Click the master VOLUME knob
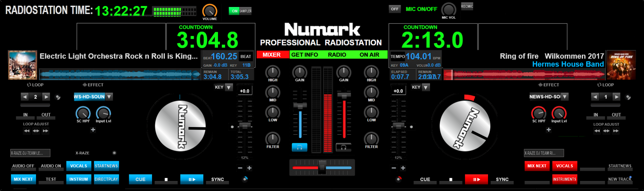The height and width of the screenshot is (191, 644). [210, 11]
